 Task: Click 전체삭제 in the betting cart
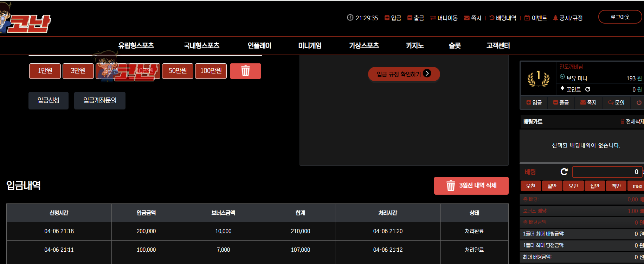click(x=632, y=121)
